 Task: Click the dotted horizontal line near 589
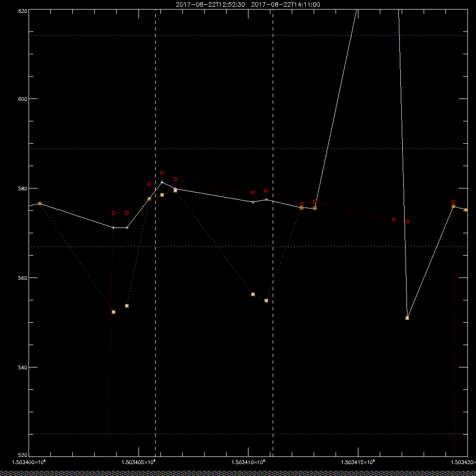pyautogui.click(x=248, y=148)
